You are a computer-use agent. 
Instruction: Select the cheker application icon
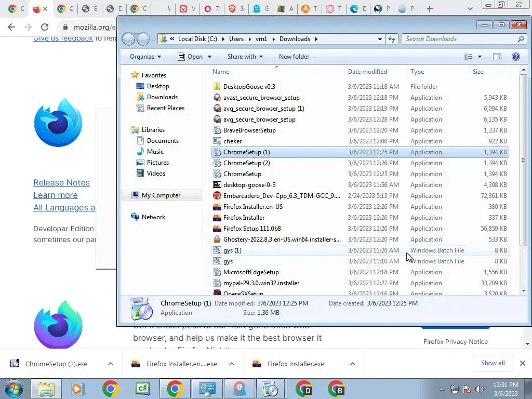217,141
